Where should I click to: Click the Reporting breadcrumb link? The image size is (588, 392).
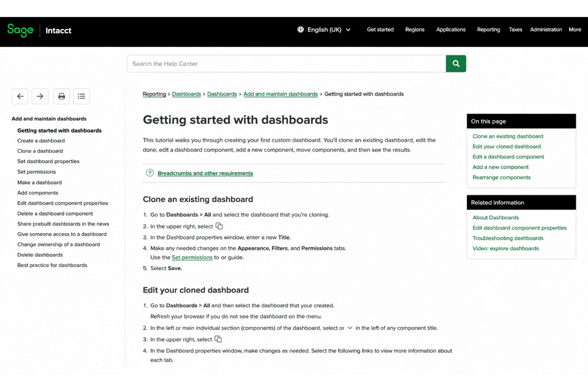(x=155, y=94)
